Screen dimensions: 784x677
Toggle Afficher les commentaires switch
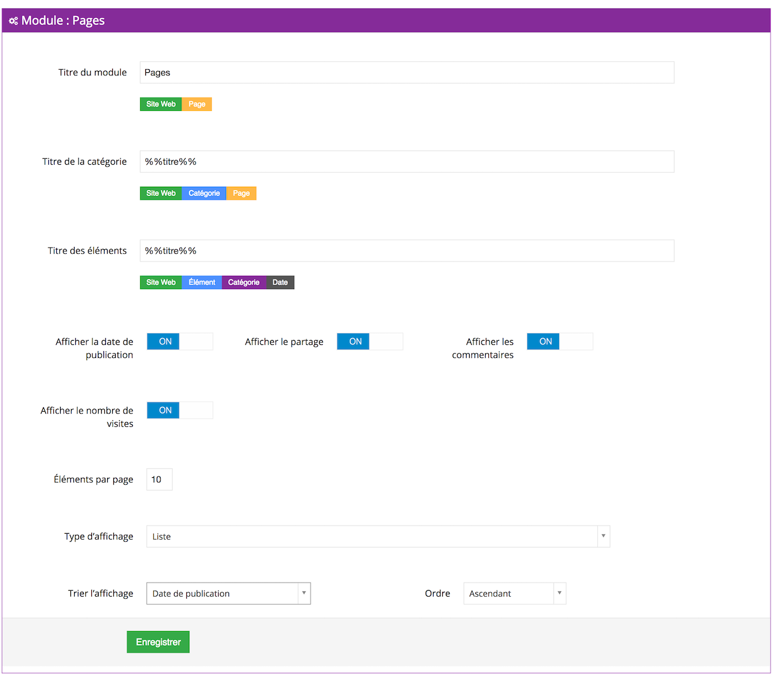[x=560, y=341]
